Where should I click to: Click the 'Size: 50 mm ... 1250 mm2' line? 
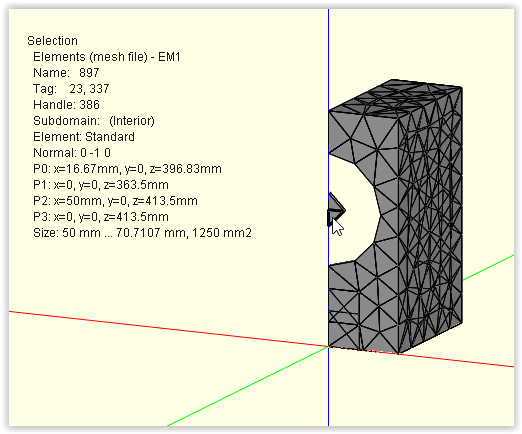pos(142,233)
